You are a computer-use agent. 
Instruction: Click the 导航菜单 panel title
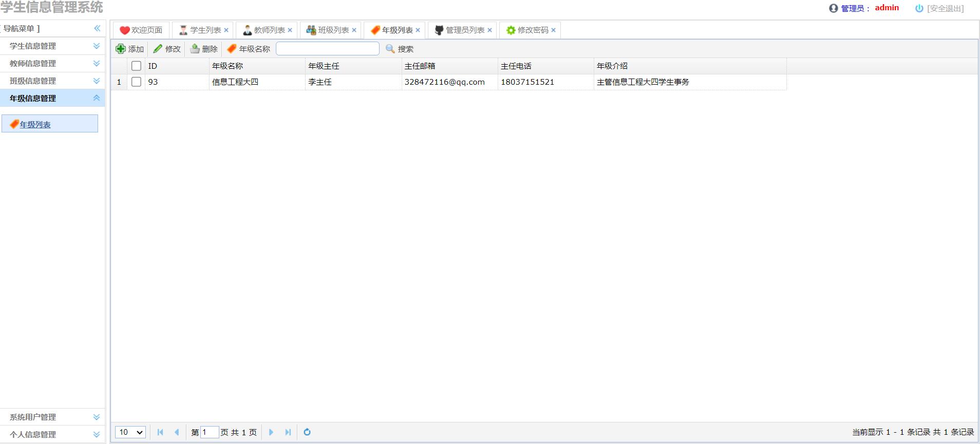[20, 28]
